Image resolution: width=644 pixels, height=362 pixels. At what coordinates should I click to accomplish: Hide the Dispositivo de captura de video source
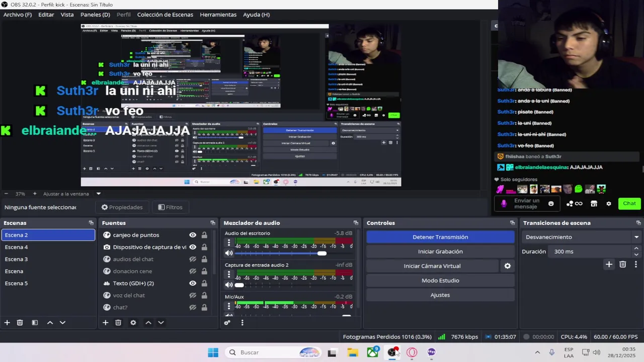pos(192,247)
